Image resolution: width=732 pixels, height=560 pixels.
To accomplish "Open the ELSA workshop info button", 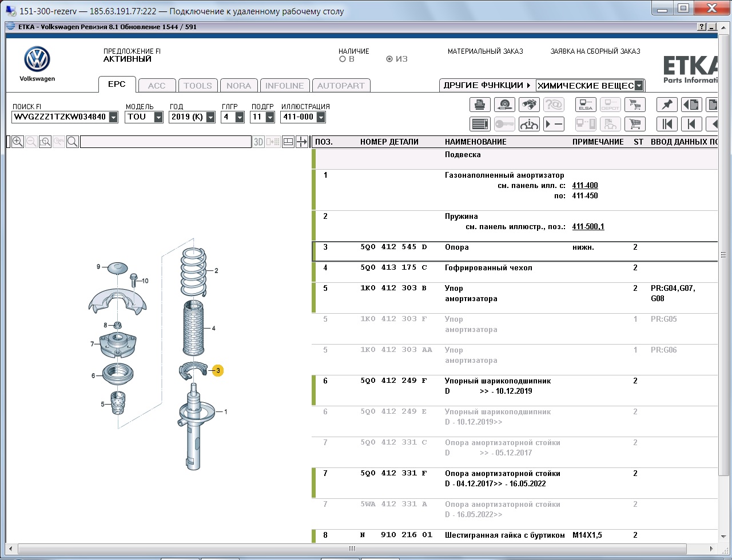I will [x=586, y=105].
